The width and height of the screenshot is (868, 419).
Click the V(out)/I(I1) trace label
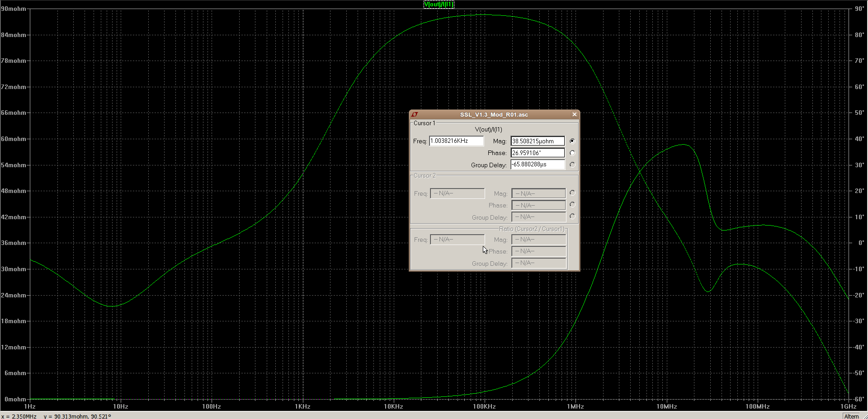(x=439, y=5)
